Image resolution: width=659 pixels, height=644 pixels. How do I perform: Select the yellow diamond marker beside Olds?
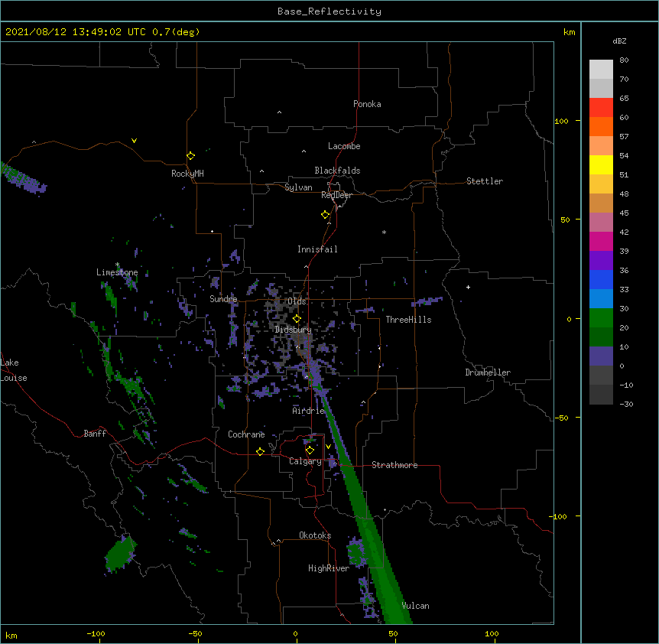[297, 319]
